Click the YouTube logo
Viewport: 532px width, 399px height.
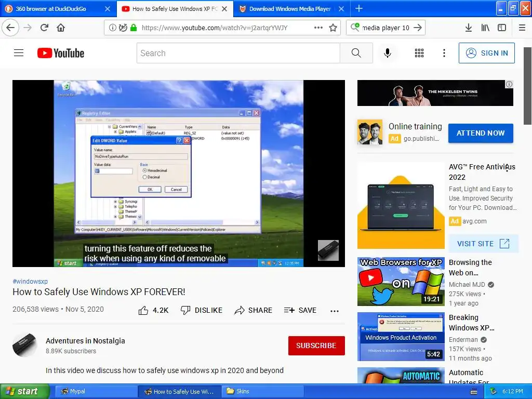pyautogui.click(x=61, y=53)
